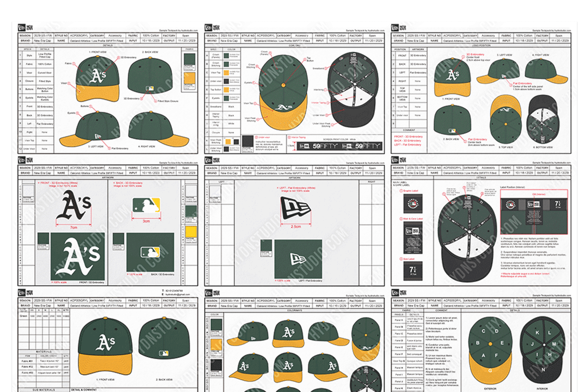Viewport: 588px width, 392px height.
Task: Click the hydnstudio.com credit on the top-left sheet
Action: (178, 30)
